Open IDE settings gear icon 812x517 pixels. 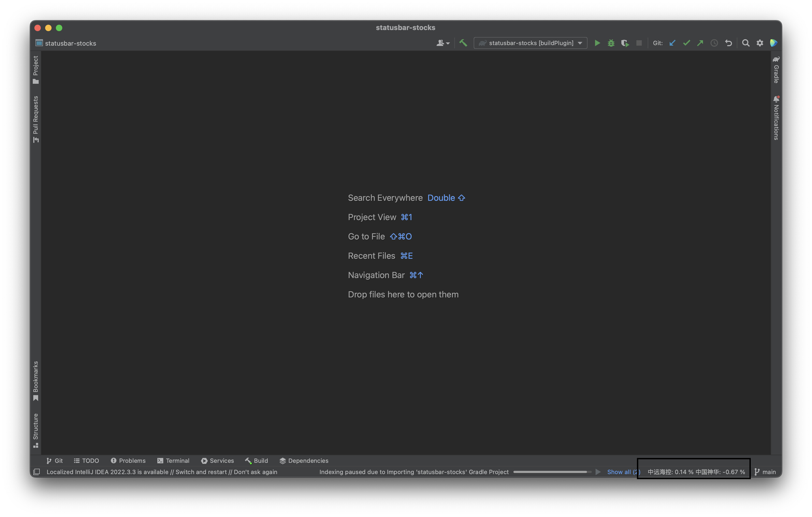pos(759,43)
